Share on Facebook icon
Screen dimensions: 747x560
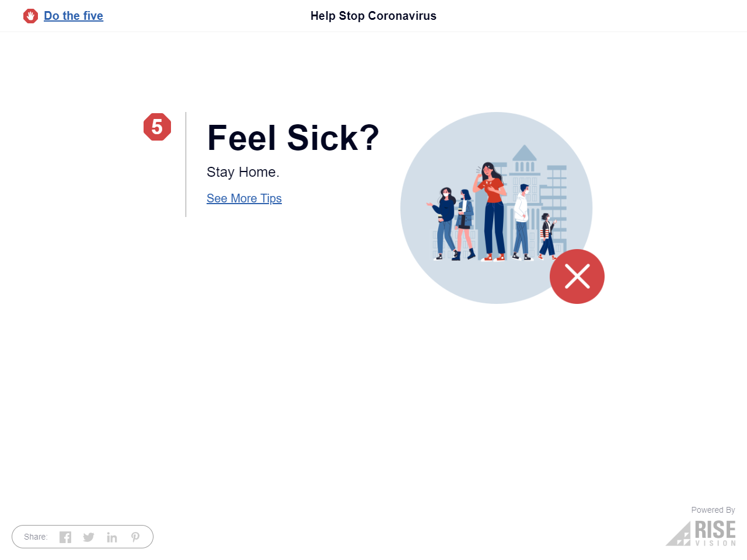point(65,537)
